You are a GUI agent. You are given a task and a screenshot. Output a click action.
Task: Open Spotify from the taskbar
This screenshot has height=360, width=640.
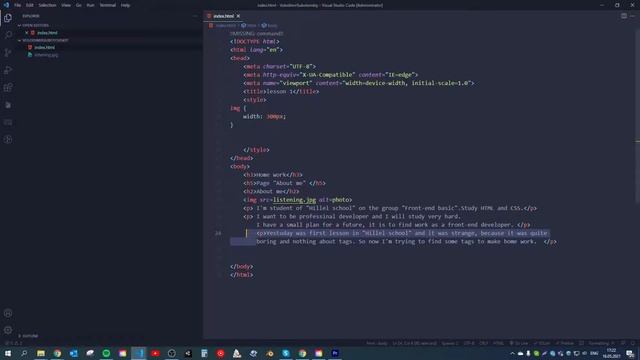click(106, 353)
